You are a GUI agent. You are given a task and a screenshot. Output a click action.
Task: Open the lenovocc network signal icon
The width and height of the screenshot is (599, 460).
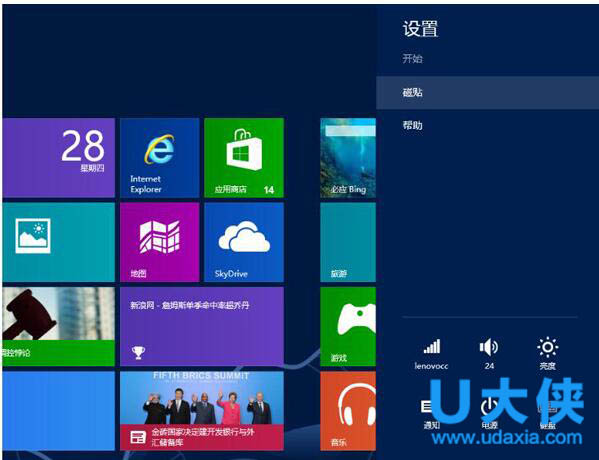pos(432,354)
